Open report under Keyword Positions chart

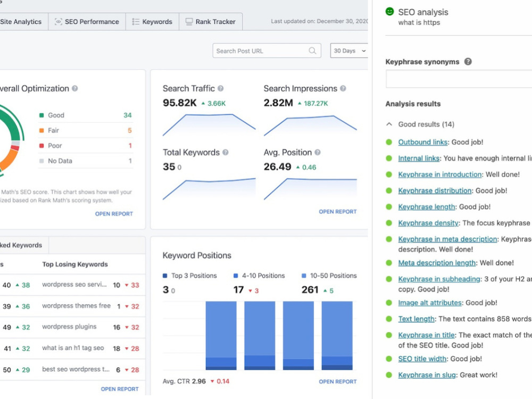point(338,381)
